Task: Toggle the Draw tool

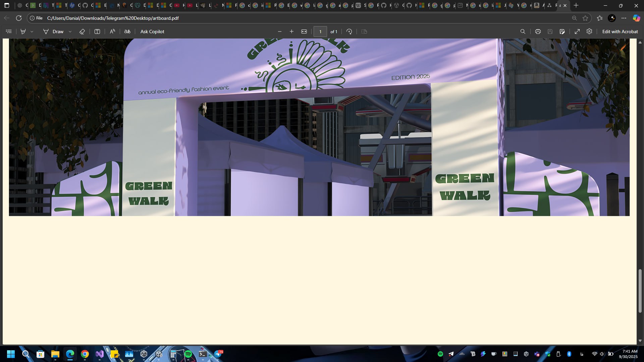Action: [x=54, y=32]
